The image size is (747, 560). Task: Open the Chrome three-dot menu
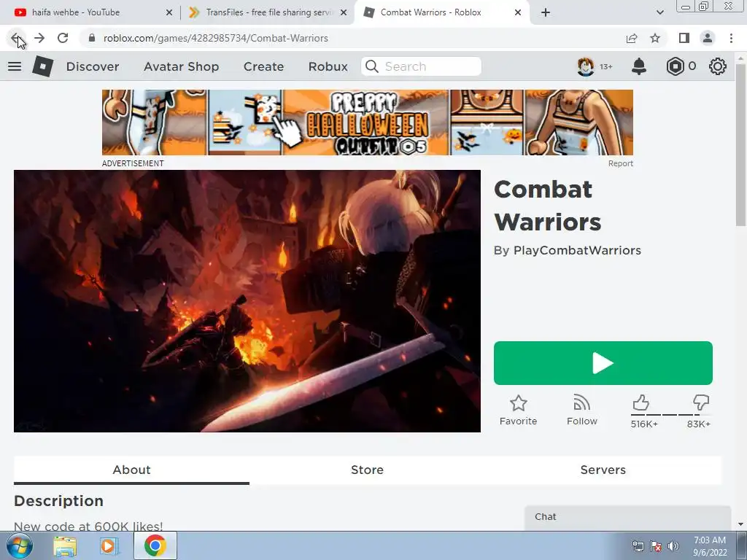click(x=731, y=38)
